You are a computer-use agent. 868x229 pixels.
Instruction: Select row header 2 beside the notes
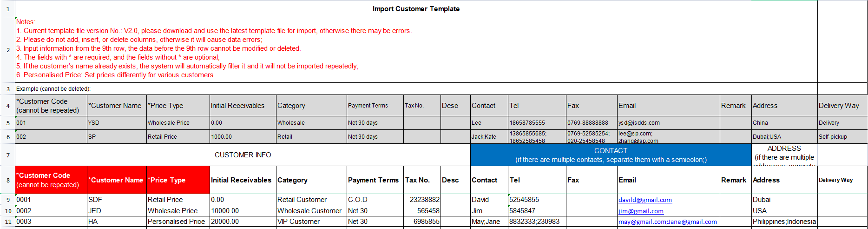pyautogui.click(x=8, y=50)
